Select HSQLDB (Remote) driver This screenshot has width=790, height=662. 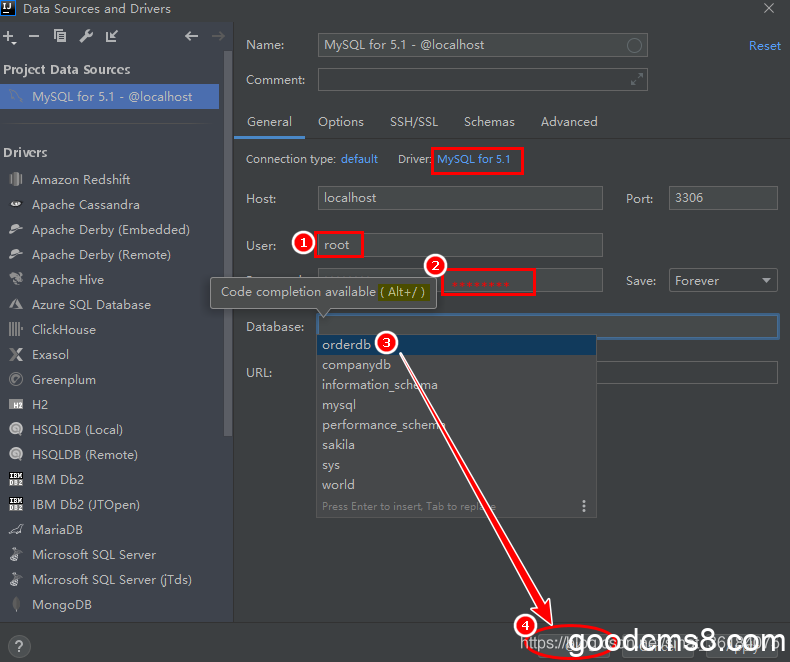coord(85,454)
